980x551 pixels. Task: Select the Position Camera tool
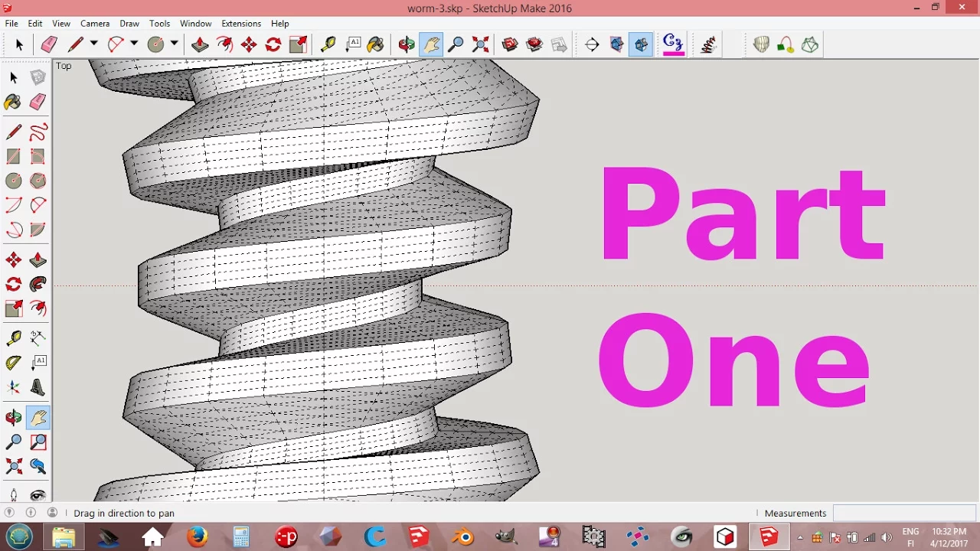(x=14, y=494)
